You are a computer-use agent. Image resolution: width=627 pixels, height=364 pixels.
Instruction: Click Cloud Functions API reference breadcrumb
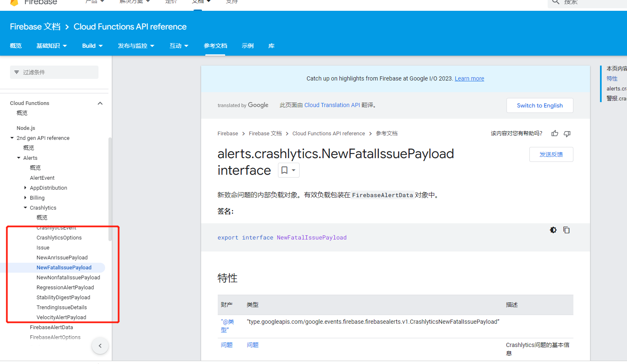[x=329, y=133]
